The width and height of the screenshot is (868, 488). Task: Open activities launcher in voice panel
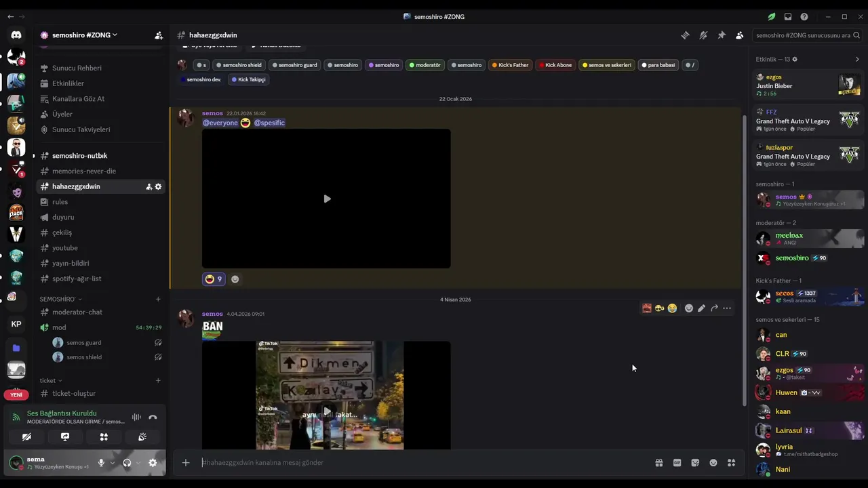[x=104, y=437]
